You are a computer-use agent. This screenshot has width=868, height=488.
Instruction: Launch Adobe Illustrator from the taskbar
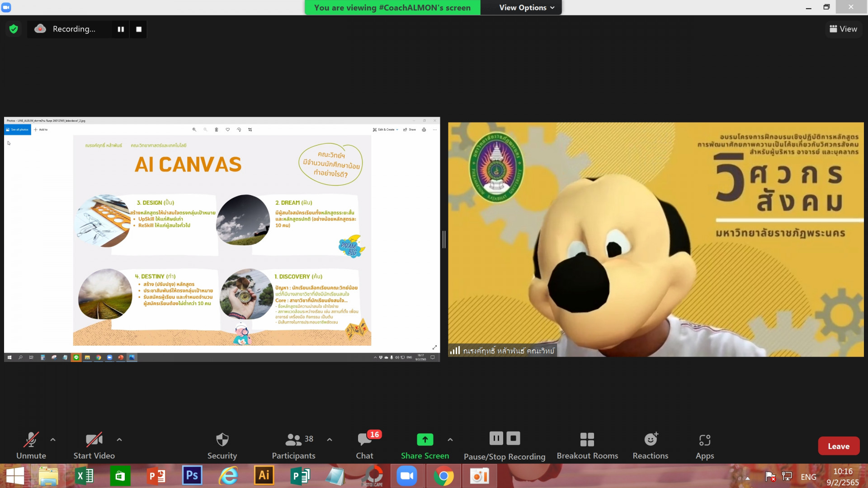[x=264, y=475]
